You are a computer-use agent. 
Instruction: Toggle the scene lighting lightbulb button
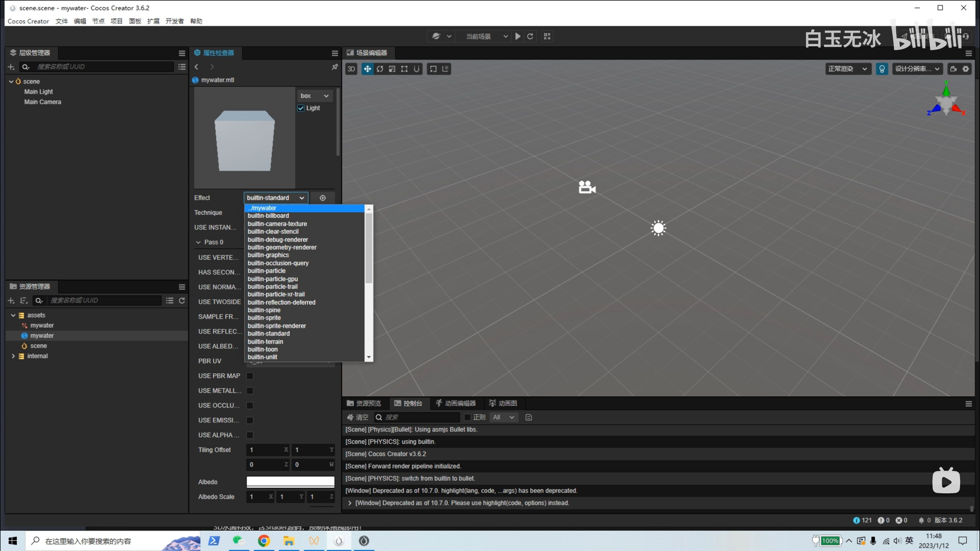[882, 69]
